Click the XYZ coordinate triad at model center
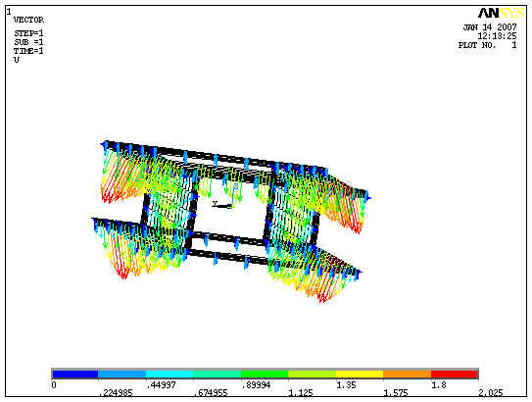The height and width of the screenshot is (402, 532). pos(225,196)
